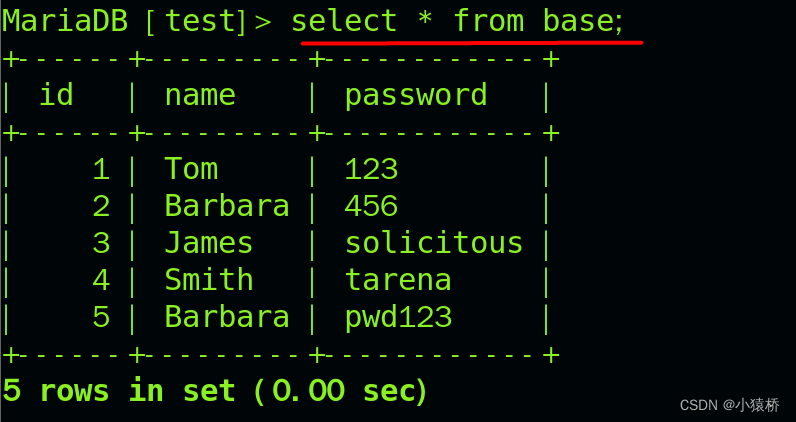Click the [test] database name in prompt

point(196,22)
